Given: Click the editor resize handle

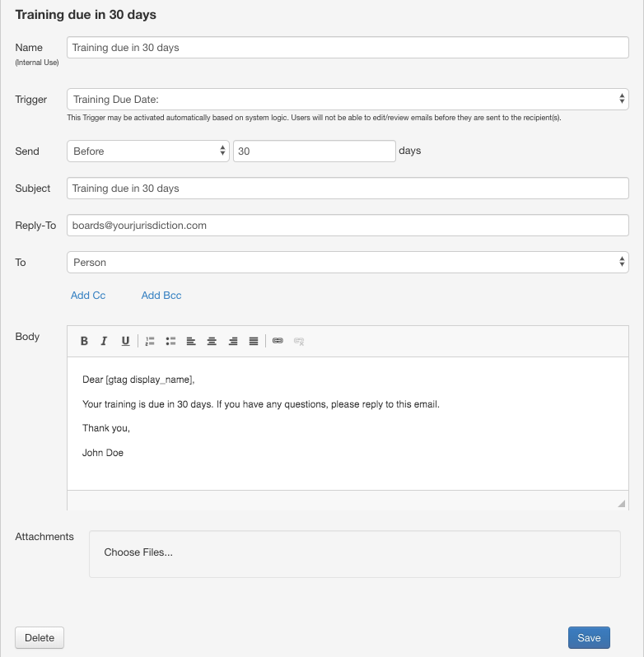Looking at the screenshot, I should pyautogui.click(x=622, y=504).
